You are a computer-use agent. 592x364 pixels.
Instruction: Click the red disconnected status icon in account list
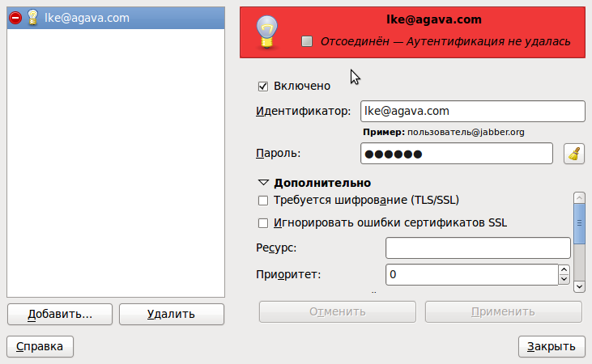(x=15, y=18)
